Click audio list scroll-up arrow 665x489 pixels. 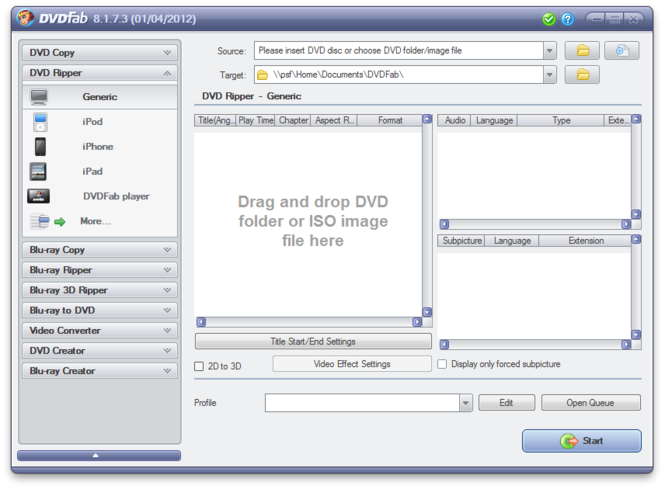[636, 119]
